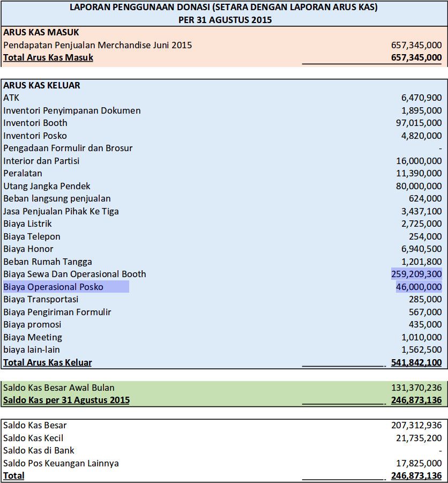Click the Saldo Pos Keuangan Lainnya value 17,825,000
Viewport: 448px width, 483px height.
coord(419,463)
